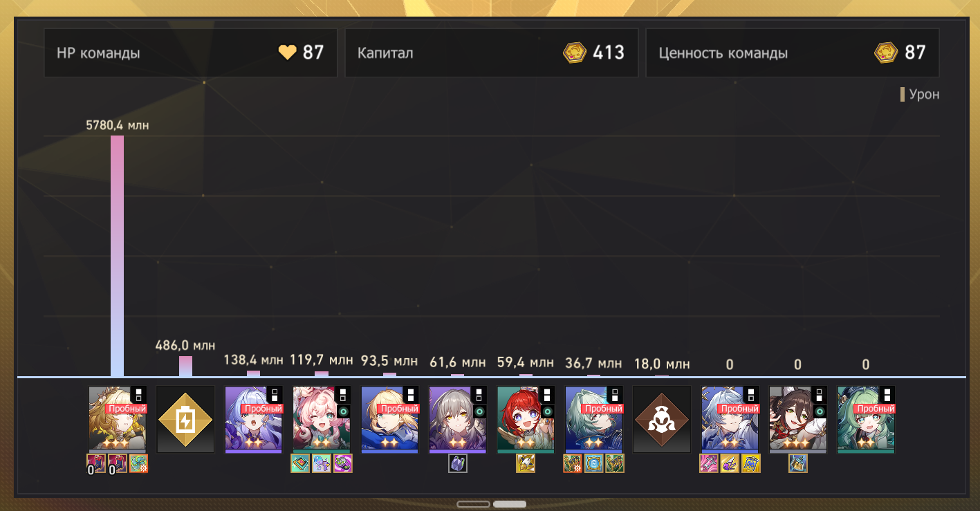Open the purple crystal item under gray-haired character
This screenshot has height=511, width=980.
[x=458, y=463]
